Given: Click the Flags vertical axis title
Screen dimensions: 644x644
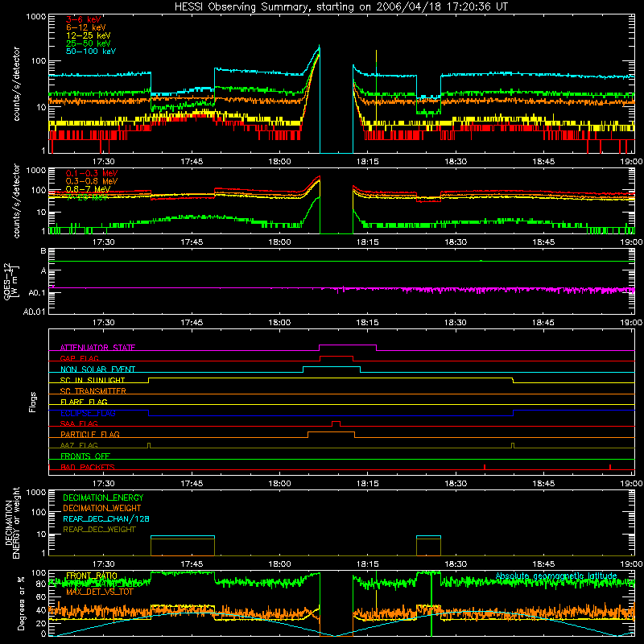Looking at the screenshot, I should pyautogui.click(x=33, y=402).
